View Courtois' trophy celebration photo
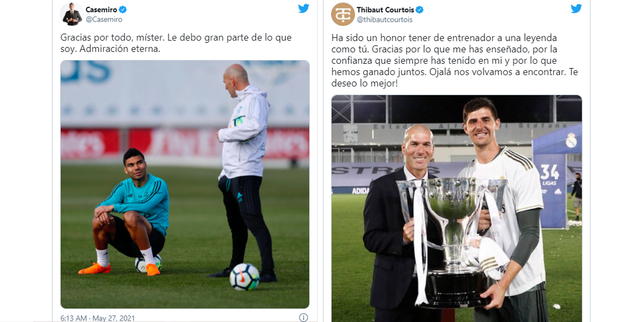644x322 pixels. pos(457,208)
